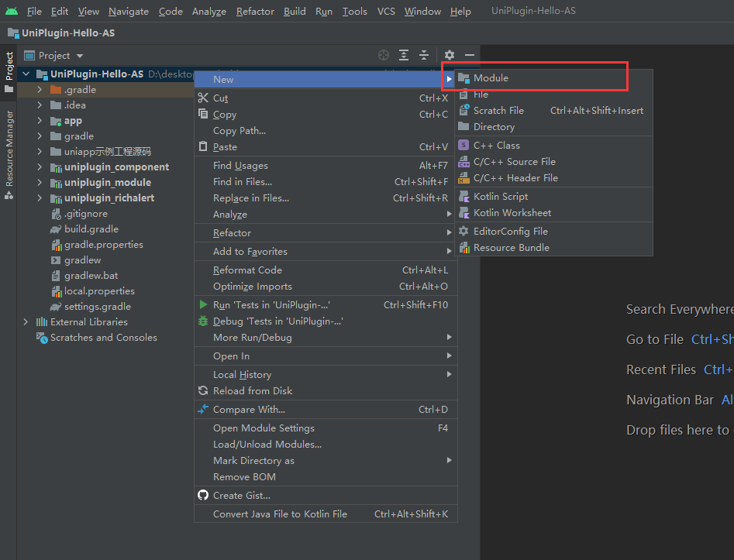Image resolution: width=734 pixels, height=560 pixels.
Task: Expand the External Libraries node
Action: click(26, 322)
